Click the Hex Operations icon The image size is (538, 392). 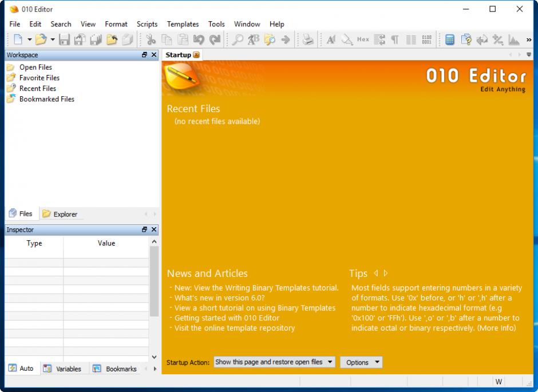498,39
